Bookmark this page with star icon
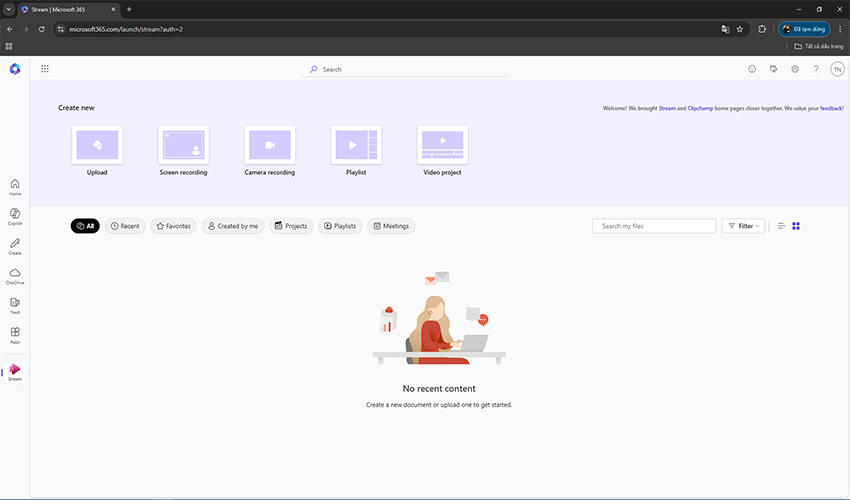The height and width of the screenshot is (500, 850). (x=739, y=29)
